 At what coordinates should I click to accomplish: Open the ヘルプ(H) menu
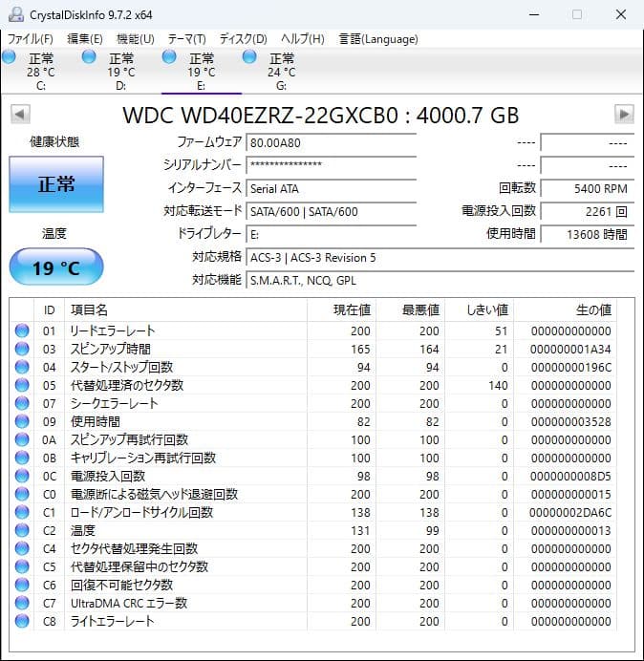coord(303,39)
